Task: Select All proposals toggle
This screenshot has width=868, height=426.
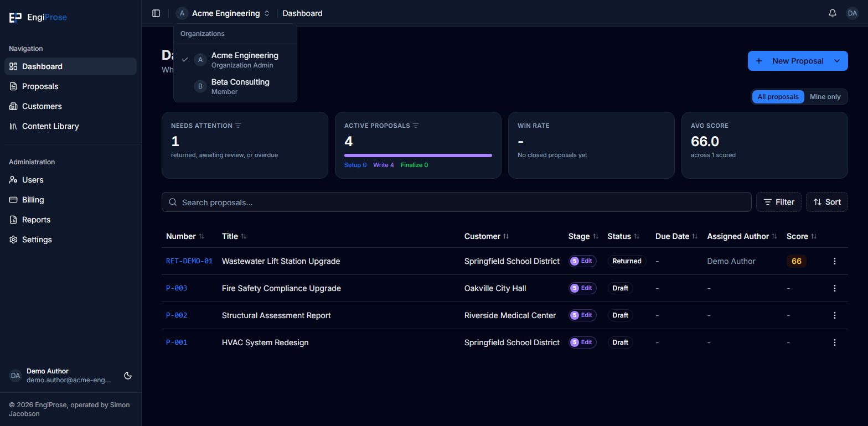Action: tap(778, 97)
